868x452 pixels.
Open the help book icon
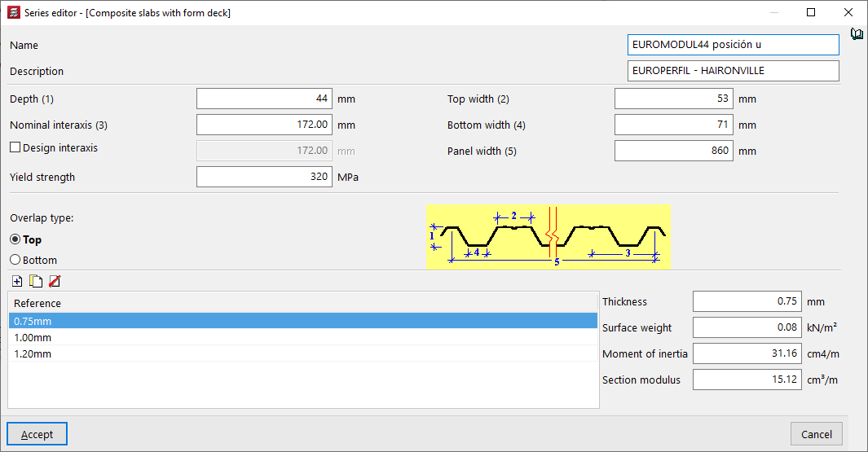pyautogui.click(x=856, y=34)
